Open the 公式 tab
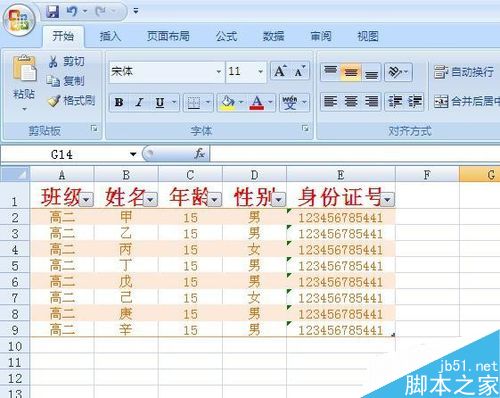Viewport: 500px width, 398px height. (x=226, y=36)
